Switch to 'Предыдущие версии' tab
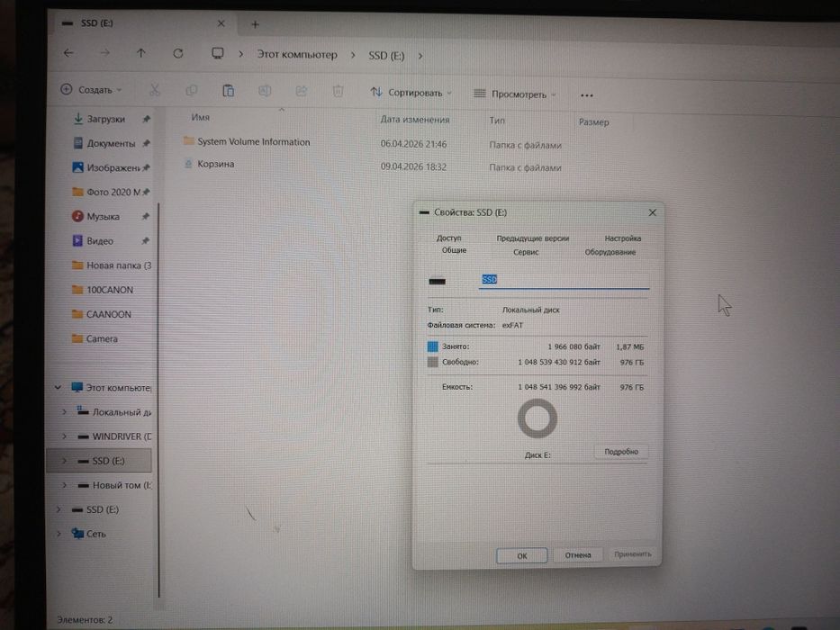Image resolution: width=840 pixels, height=630 pixels. point(532,238)
